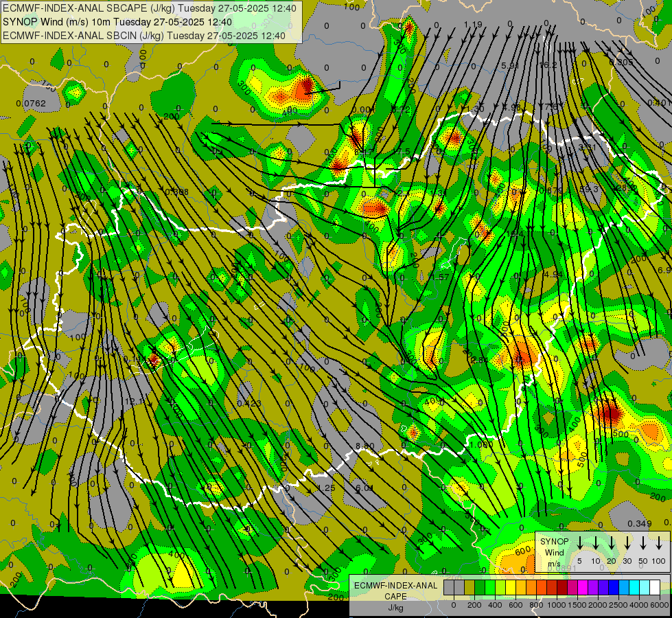The height and width of the screenshot is (618, 672).
Task: Pick the bright magenta swatch in CAPE color bar
Action: click(583, 588)
